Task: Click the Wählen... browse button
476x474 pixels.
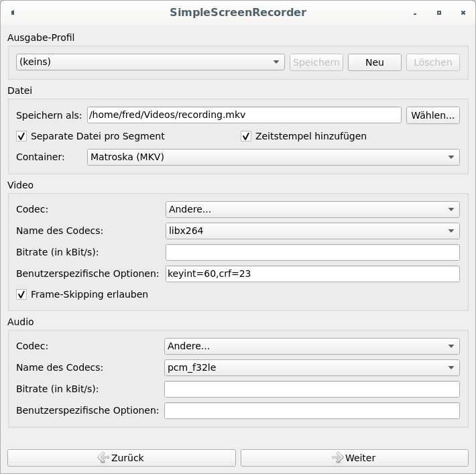Action: tap(433, 115)
